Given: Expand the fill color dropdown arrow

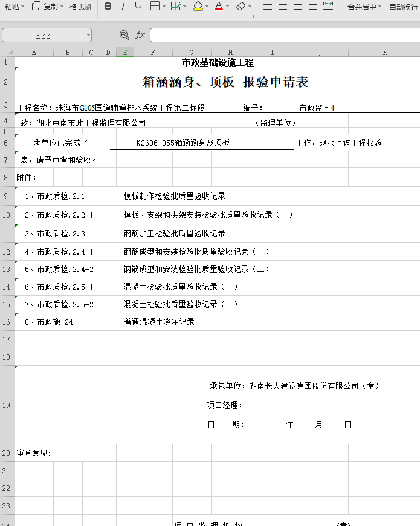Looking at the screenshot, I should 207,7.
